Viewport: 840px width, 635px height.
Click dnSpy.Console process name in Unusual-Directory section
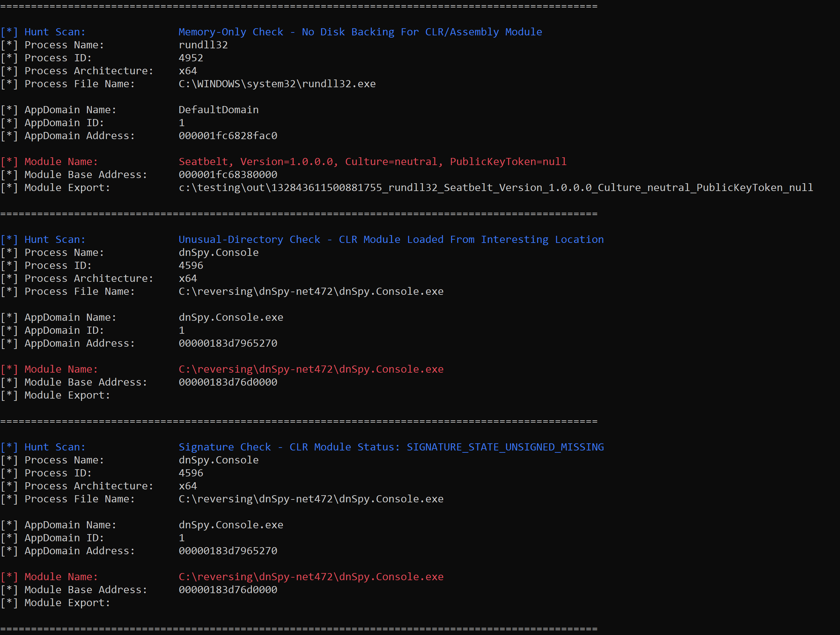pos(218,253)
